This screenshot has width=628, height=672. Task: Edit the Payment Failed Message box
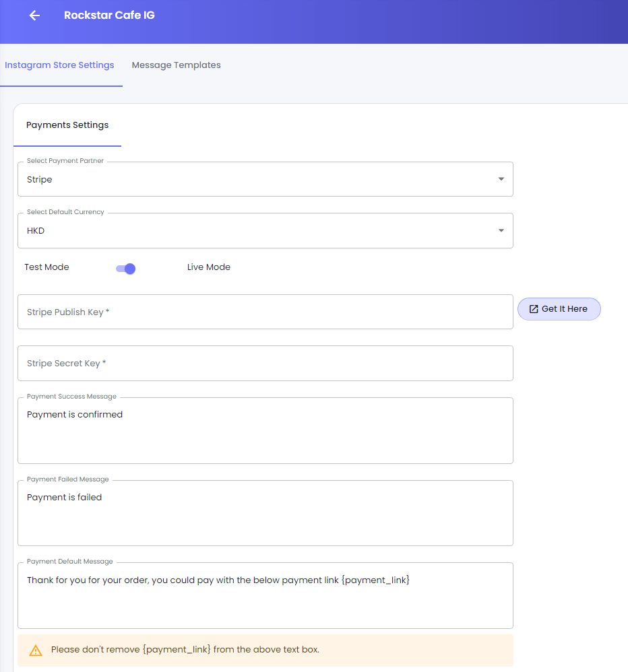click(265, 513)
